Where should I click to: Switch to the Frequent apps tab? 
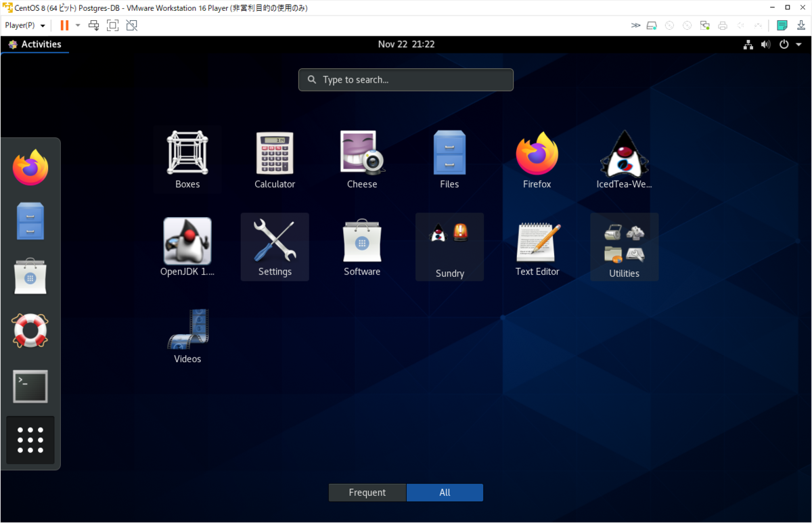pos(367,493)
